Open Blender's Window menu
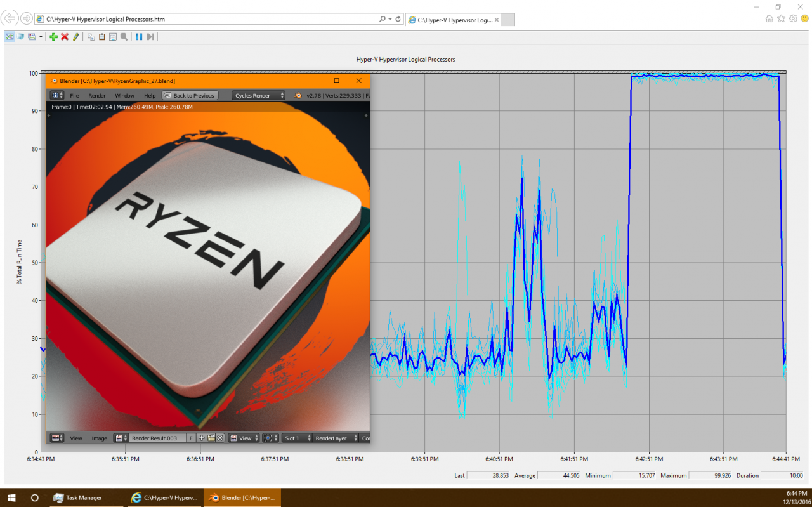The width and height of the screenshot is (812, 507). pyautogui.click(x=124, y=96)
